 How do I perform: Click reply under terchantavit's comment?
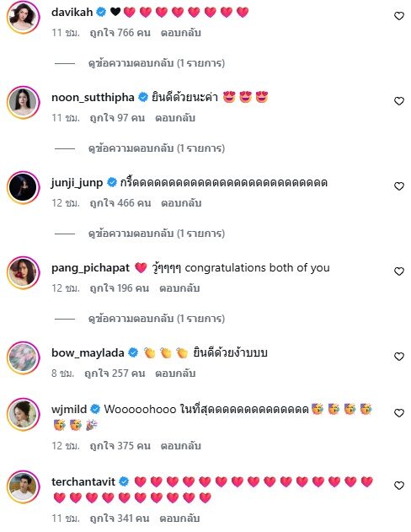pos(179,519)
